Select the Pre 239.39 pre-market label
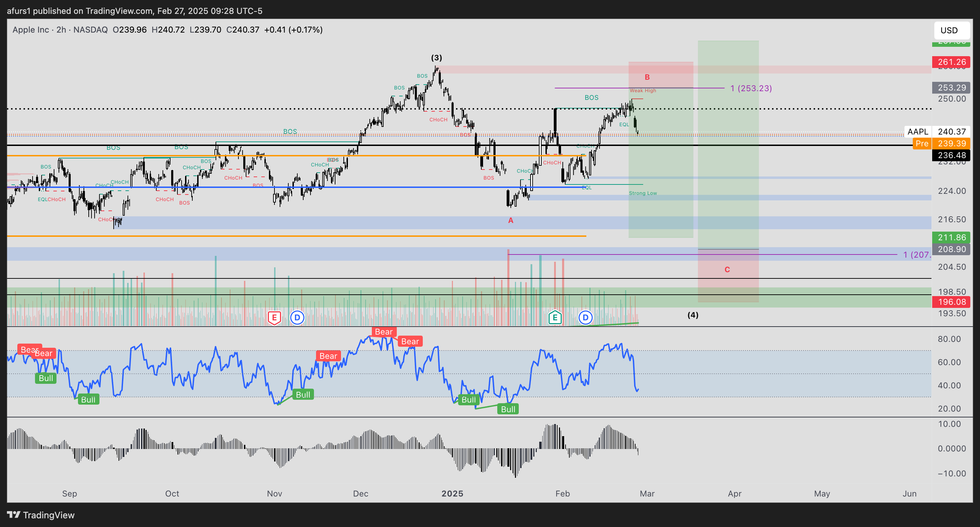The image size is (980, 527). 942,144
